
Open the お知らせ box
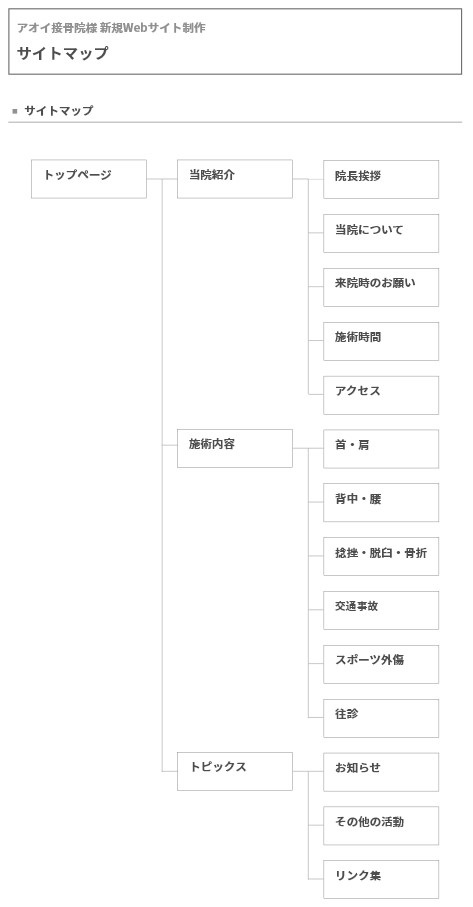coord(380,772)
